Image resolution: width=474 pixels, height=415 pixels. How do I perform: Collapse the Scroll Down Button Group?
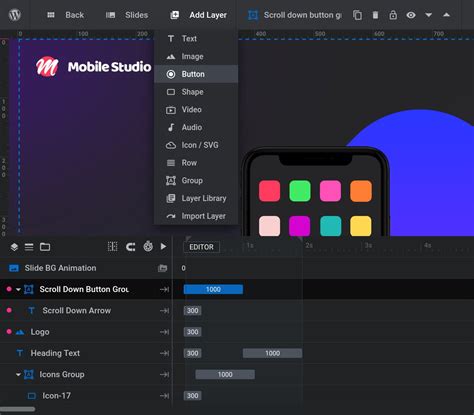pos(18,289)
